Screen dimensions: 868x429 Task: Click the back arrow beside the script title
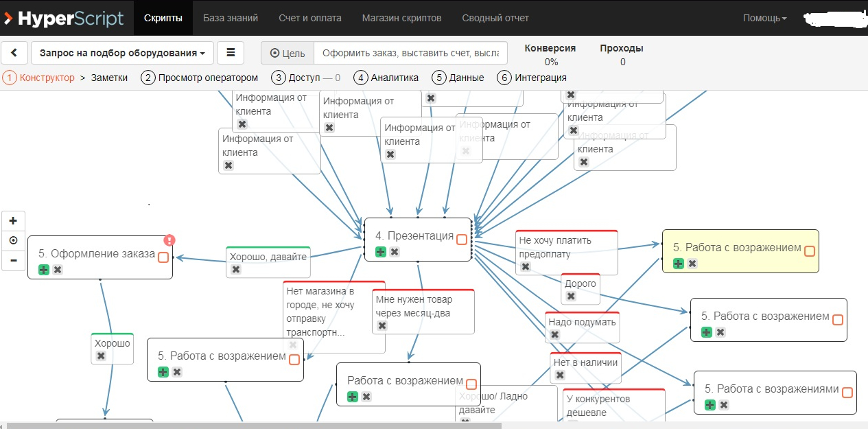pos(14,52)
